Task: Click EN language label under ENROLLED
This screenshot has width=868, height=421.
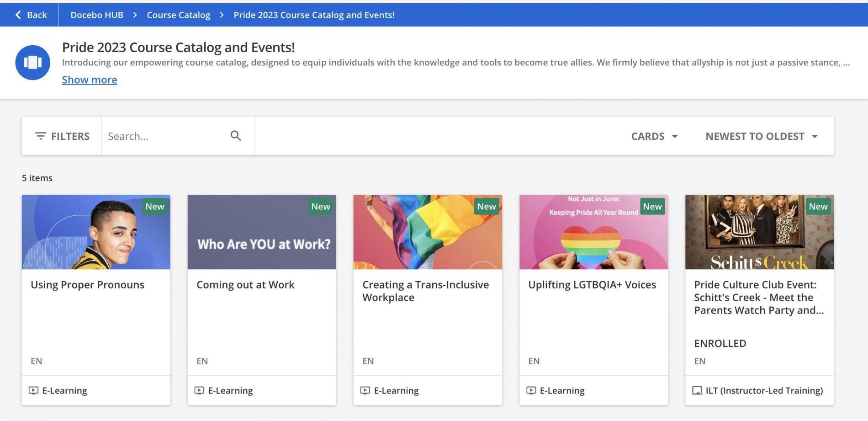Action: pos(699,361)
